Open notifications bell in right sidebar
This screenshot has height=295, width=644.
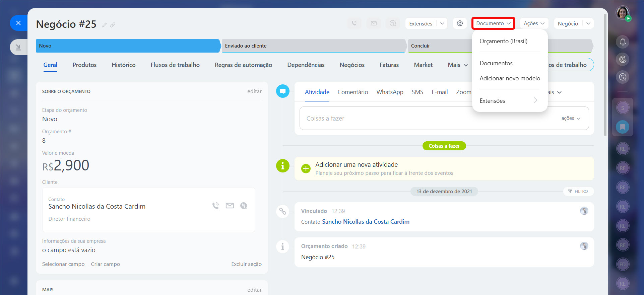pyautogui.click(x=623, y=42)
